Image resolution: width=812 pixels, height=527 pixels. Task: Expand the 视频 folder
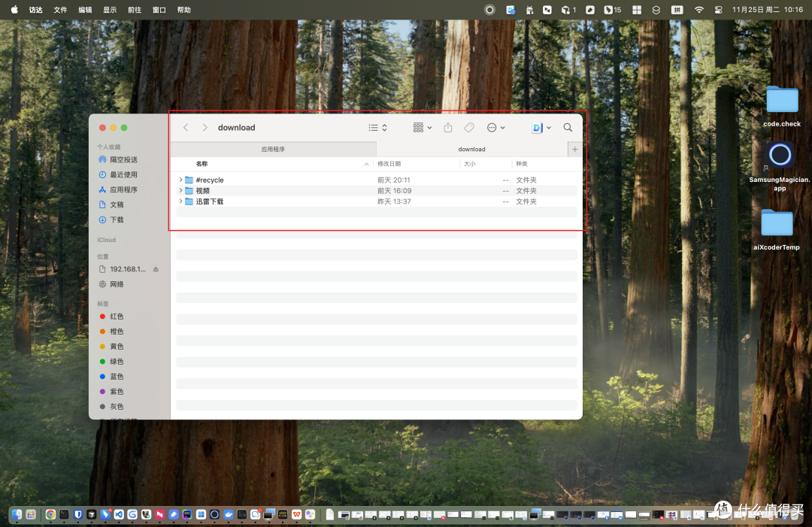[180, 190]
